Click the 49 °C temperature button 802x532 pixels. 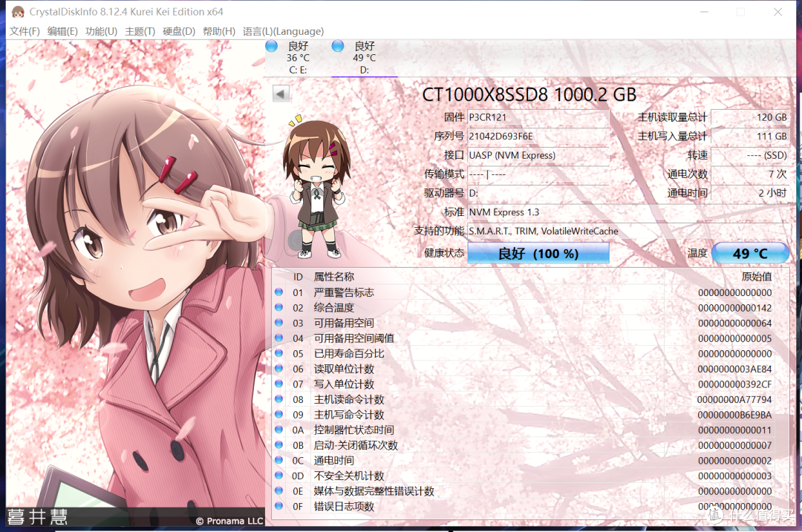750,254
